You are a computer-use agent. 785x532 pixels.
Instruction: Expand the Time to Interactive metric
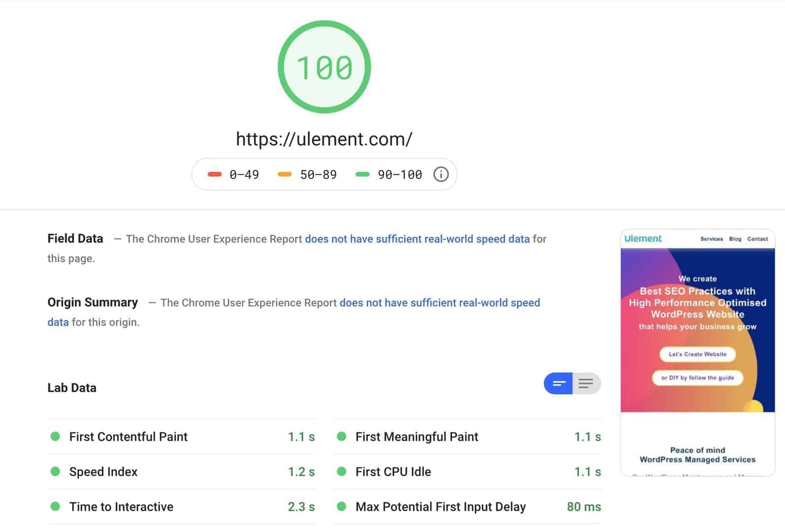coord(181,506)
